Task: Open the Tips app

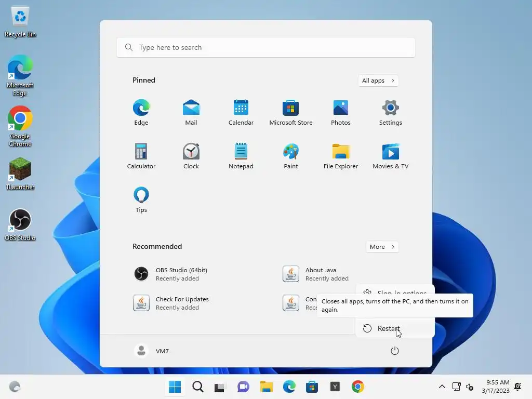Action: point(141,200)
